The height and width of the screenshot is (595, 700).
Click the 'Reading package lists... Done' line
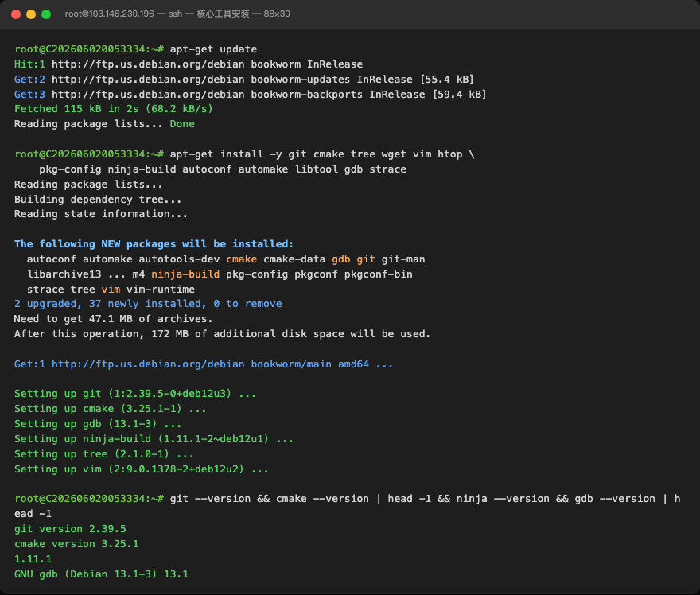click(x=104, y=124)
